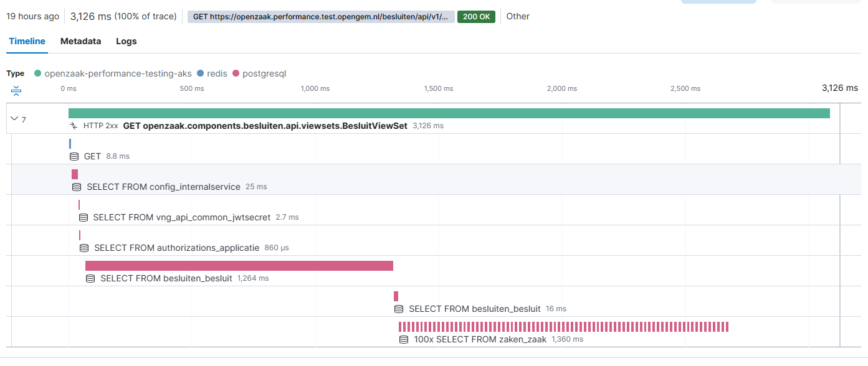Open the GET besluiten API request URL badge
The width and height of the screenshot is (868, 366).
pyautogui.click(x=318, y=17)
